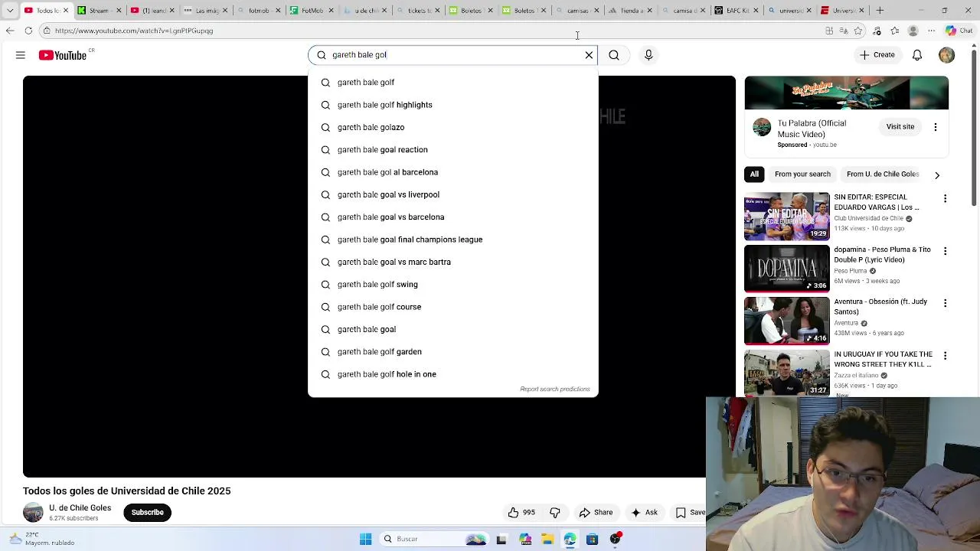Image resolution: width=980 pixels, height=551 pixels.
Task: Start voice search with microphone icon
Action: 648,55
